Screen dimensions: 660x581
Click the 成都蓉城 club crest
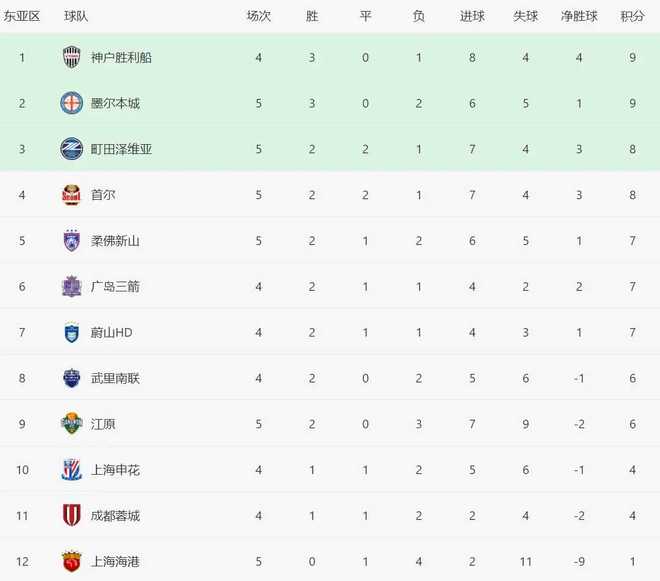point(71,516)
